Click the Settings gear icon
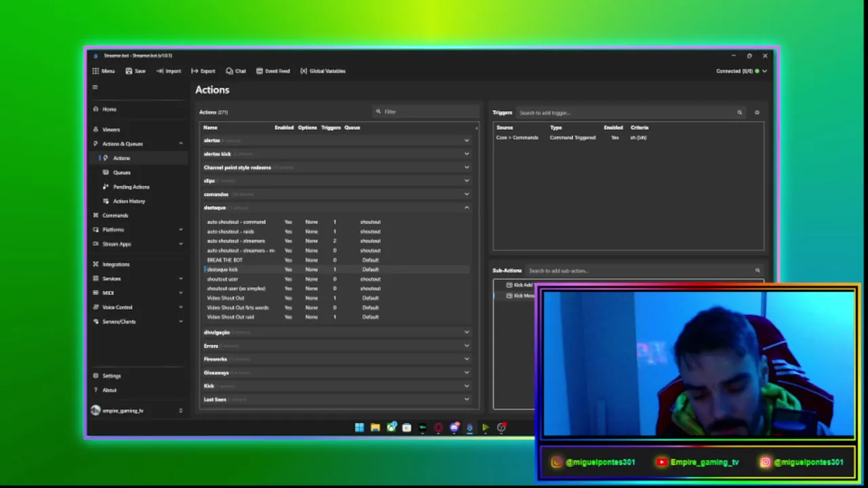Screen dimensions: 868x488 coord(96,375)
